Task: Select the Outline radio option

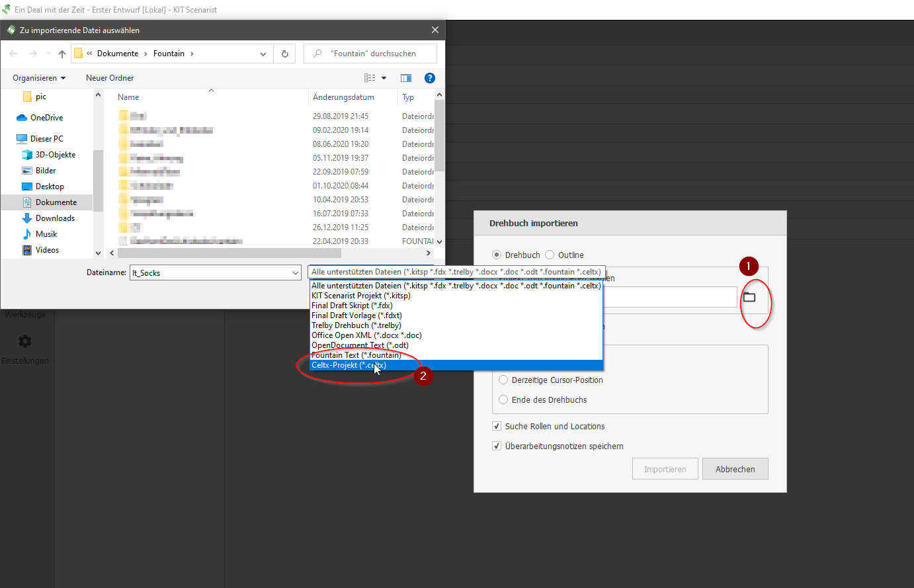Action: pyautogui.click(x=550, y=255)
